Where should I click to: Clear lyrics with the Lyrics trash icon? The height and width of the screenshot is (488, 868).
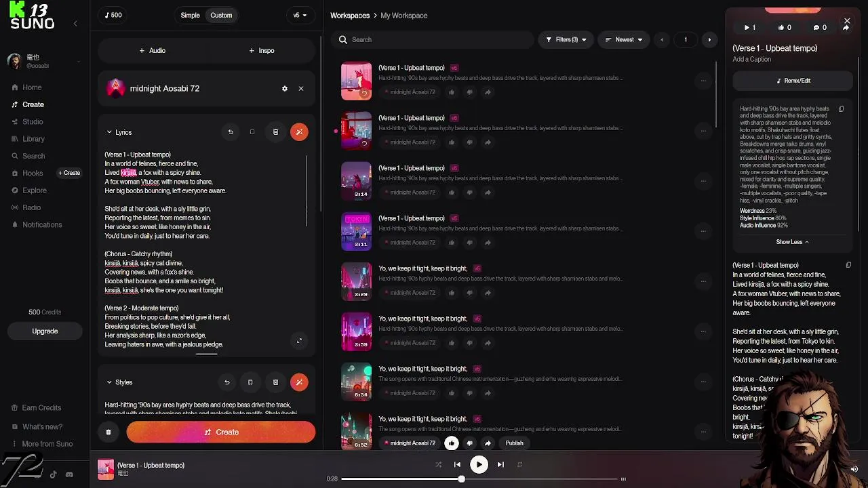coord(275,132)
